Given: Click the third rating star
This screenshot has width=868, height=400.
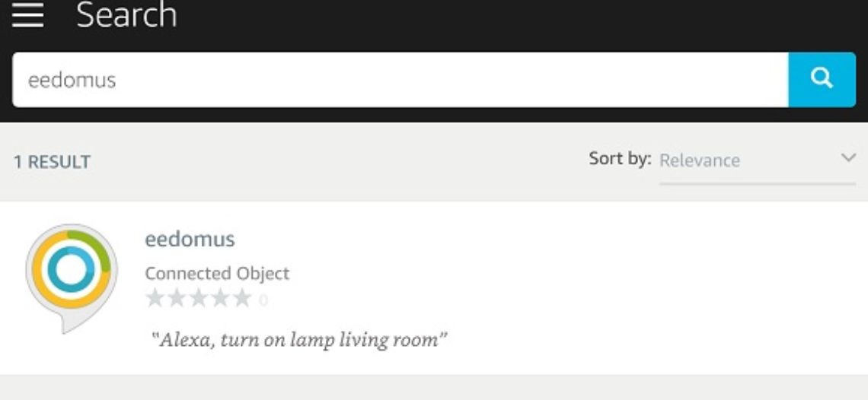Looking at the screenshot, I should pos(199,299).
